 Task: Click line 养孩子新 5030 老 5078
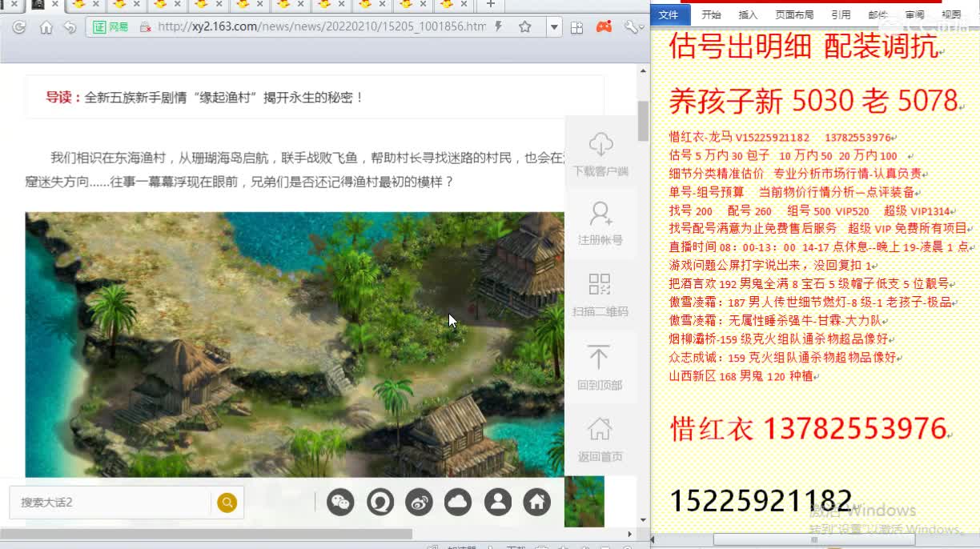click(813, 100)
